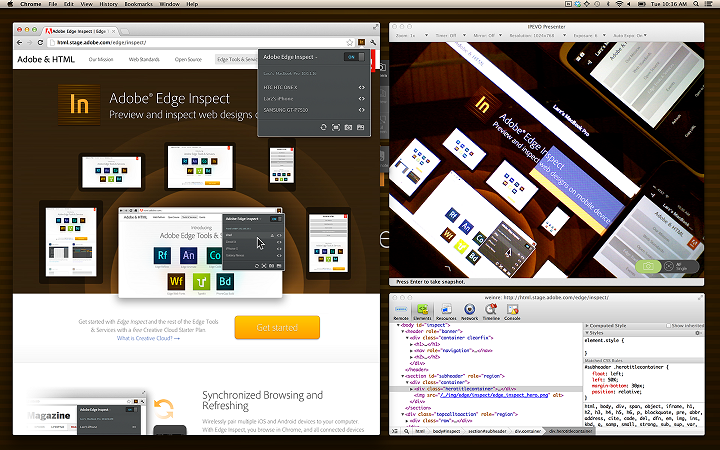Open the Apple menu
The width and height of the screenshot is (720, 450).
10,4
